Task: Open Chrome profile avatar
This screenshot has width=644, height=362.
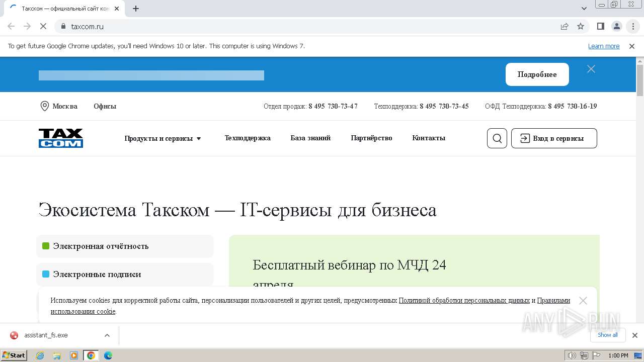Action: click(617, 26)
